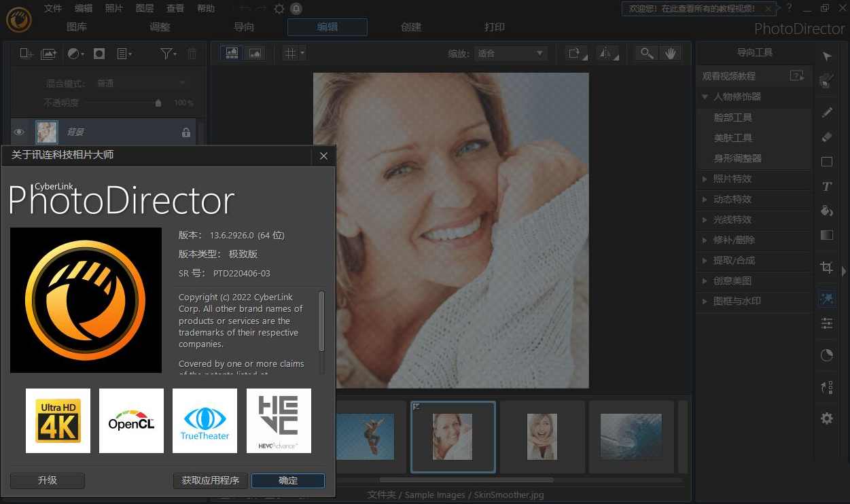The width and height of the screenshot is (850, 504).
Task: Activate the Hand pan tool
Action: (671, 54)
